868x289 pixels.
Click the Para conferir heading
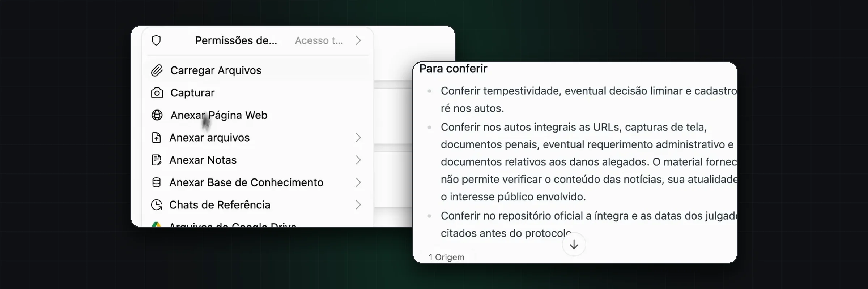coord(453,69)
